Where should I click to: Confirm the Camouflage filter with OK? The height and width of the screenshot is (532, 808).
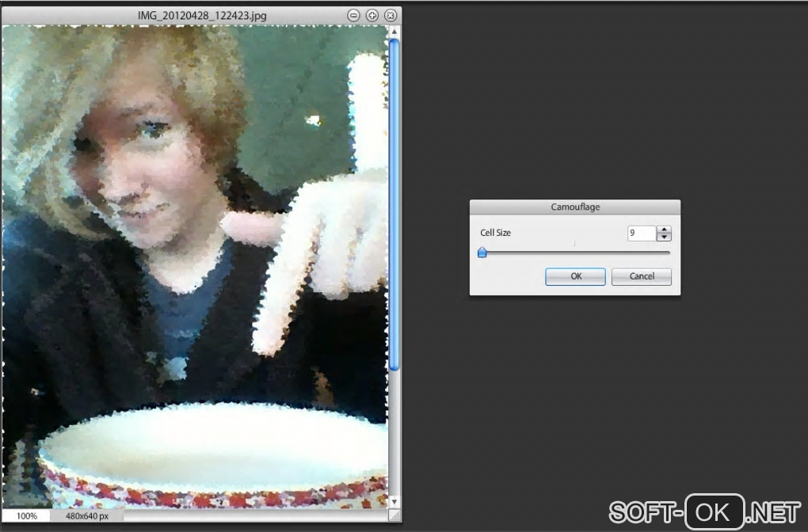(575, 276)
